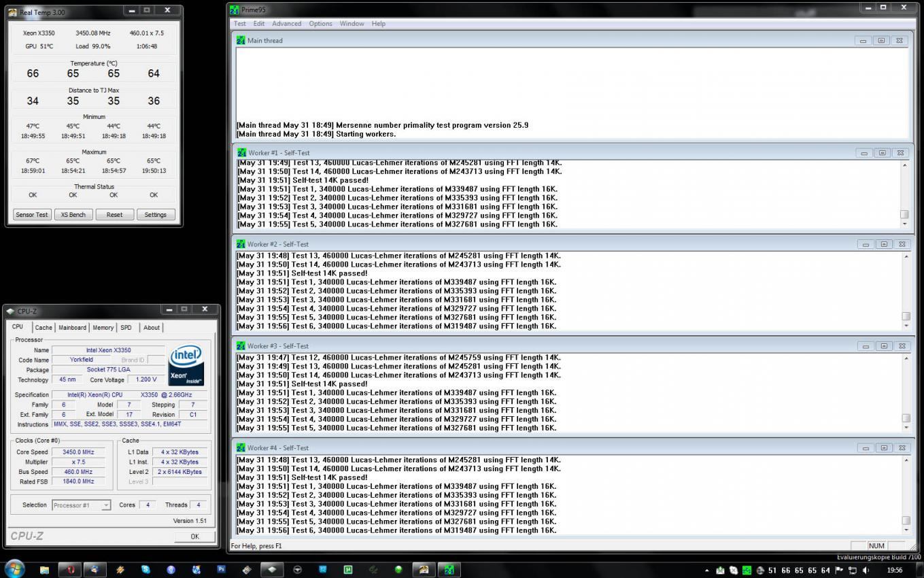Confirm CPU-Z with OK button
This screenshot has width=924, height=578.
194,537
